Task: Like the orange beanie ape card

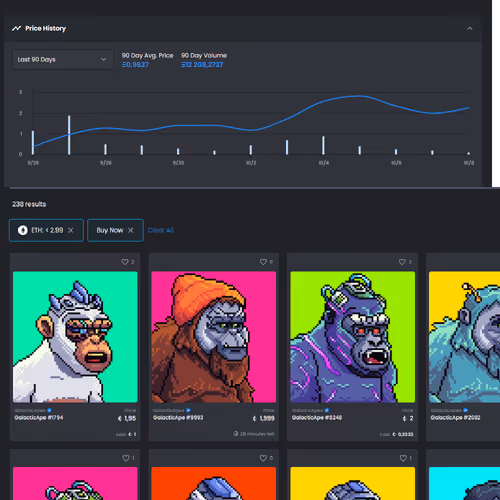Action: tap(263, 262)
